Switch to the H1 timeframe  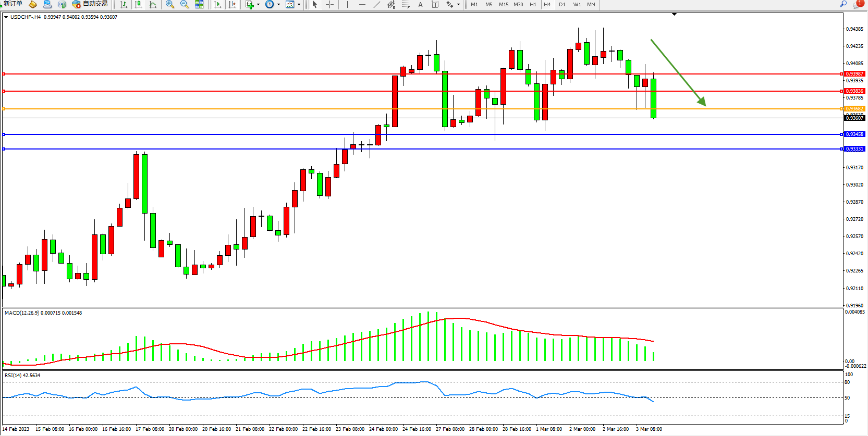[x=533, y=4]
